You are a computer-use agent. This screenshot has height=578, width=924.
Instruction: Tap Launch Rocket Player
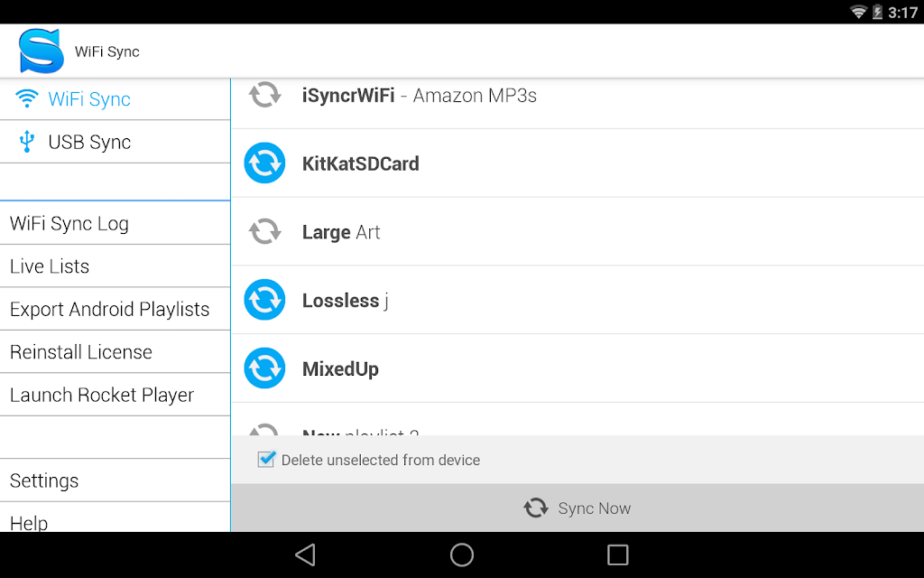(x=115, y=395)
